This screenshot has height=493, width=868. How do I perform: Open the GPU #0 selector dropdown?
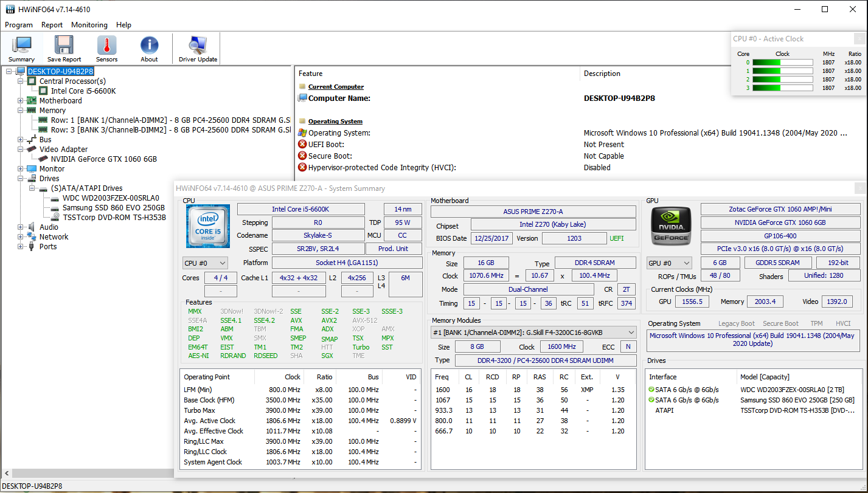click(x=669, y=263)
